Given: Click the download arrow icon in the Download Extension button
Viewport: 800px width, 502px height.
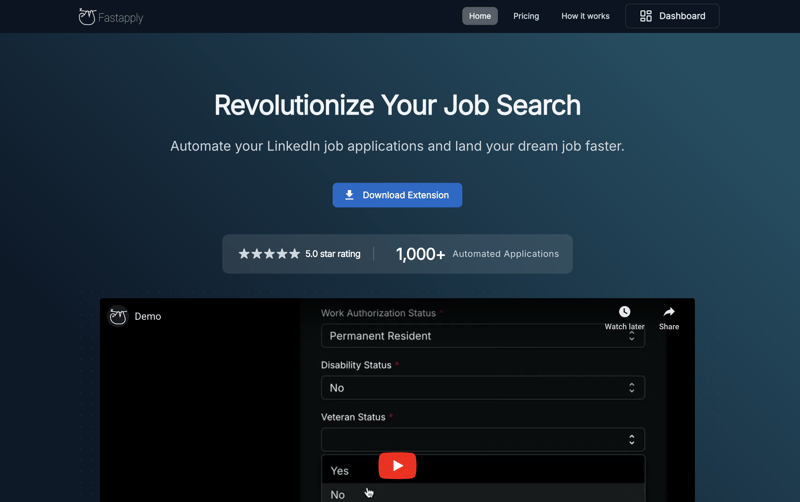Looking at the screenshot, I should (x=349, y=195).
